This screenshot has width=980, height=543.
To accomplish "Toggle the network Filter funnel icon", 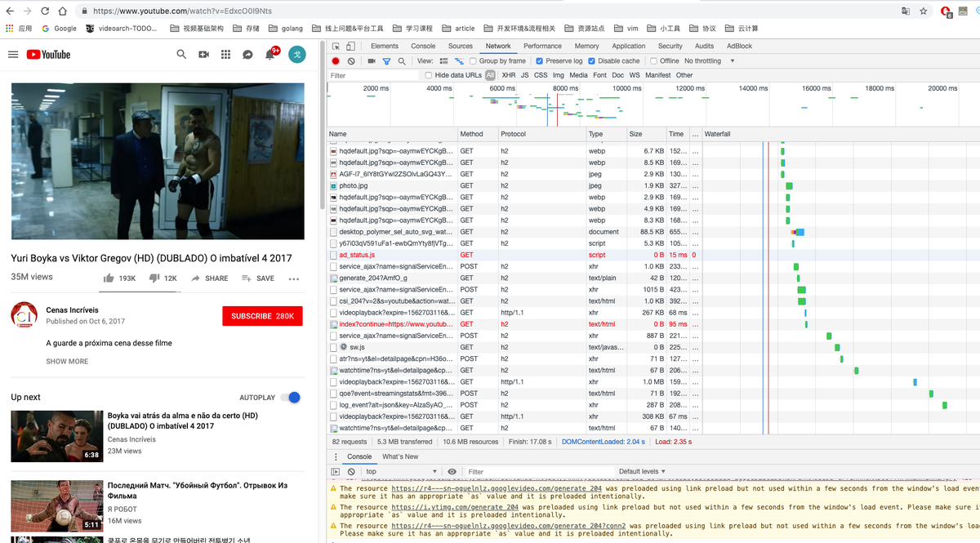I will (x=386, y=61).
